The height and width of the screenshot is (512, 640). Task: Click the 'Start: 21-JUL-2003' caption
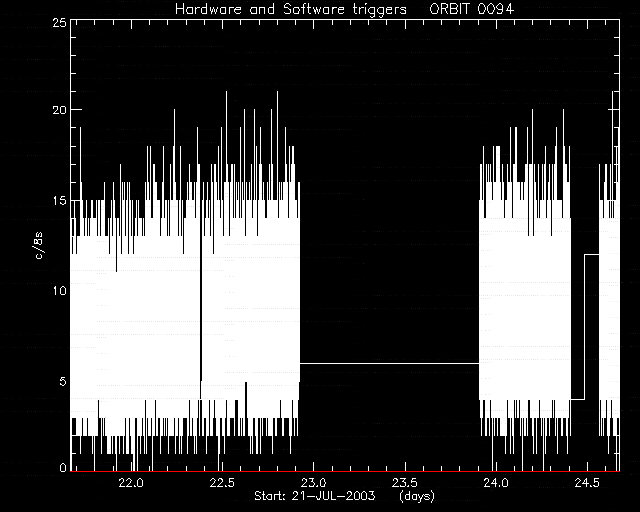pyautogui.click(x=314, y=496)
